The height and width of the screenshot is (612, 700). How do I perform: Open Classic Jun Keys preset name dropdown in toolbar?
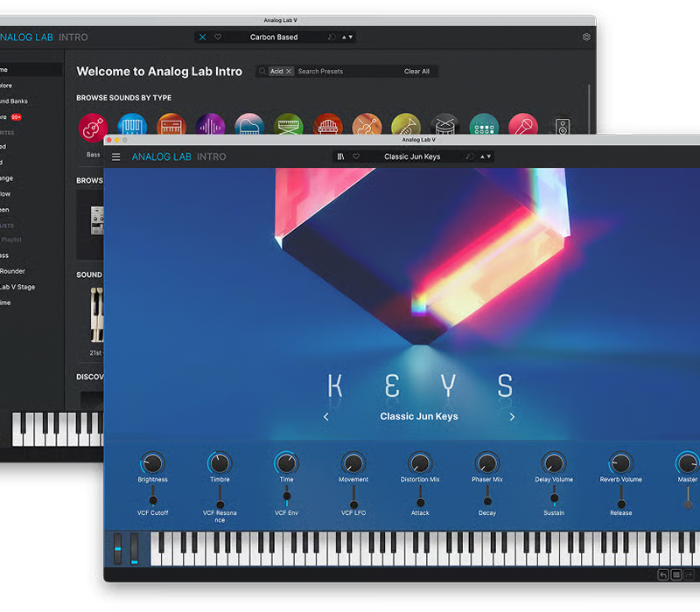412,156
